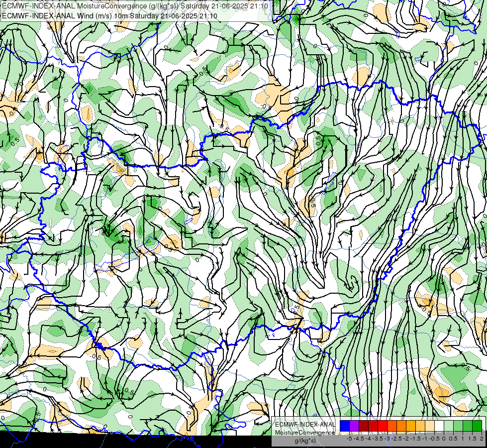Viewport: 487px width, 448px height.
Task: Click the light orange swatch between -1.5 and -1
Action: tap(420, 426)
